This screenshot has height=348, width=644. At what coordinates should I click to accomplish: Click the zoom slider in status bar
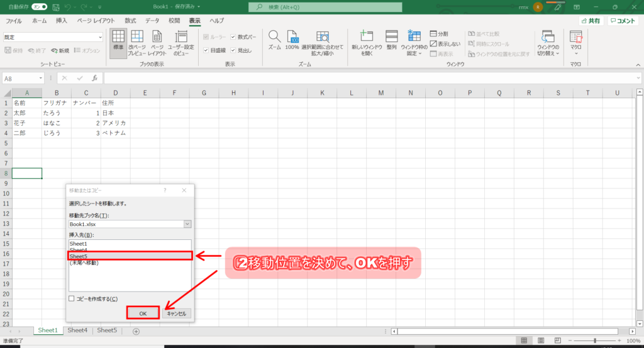[x=595, y=341]
